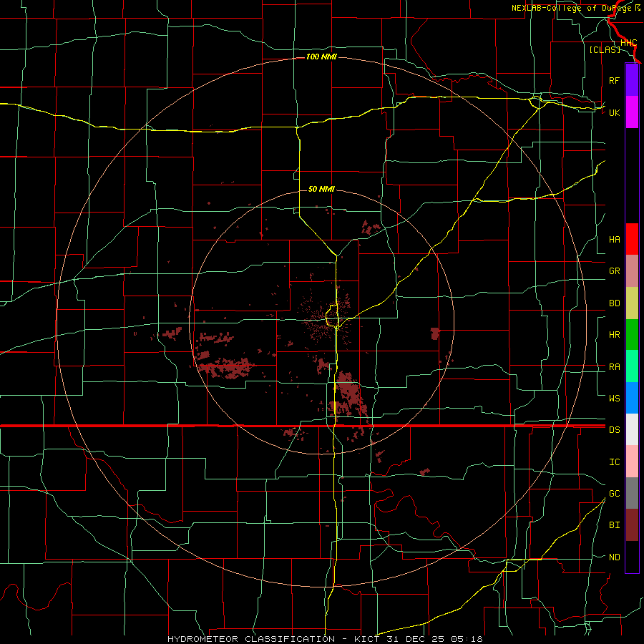This screenshot has height=644, width=644.
Task: Click the 05:18 timestamp in caption
Action: coord(466,639)
